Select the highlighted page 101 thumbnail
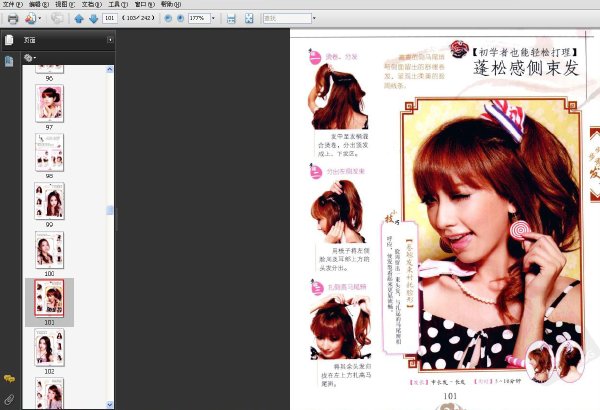Image resolution: width=600 pixels, height=410 pixels. pos(49,298)
